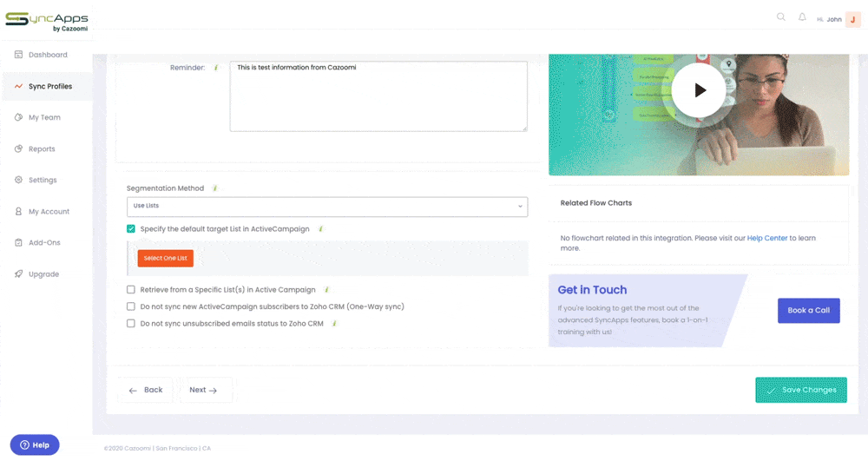Play the tutorial video

click(699, 90)
